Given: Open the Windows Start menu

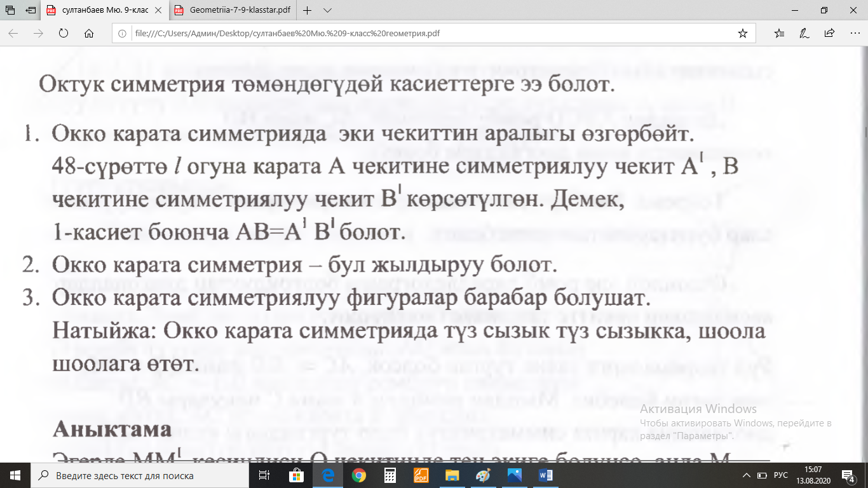Looking at the screenshot, I should tap(15, 475).
